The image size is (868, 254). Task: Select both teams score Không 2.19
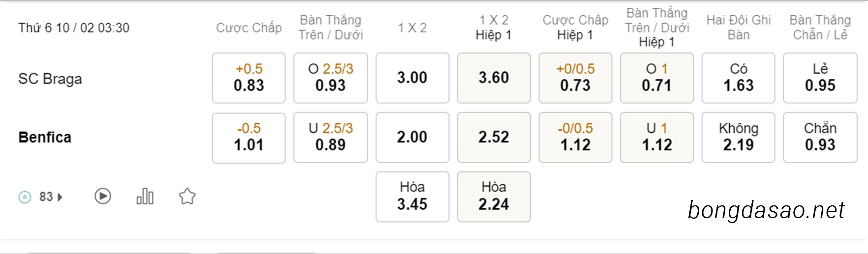[739, 138]
